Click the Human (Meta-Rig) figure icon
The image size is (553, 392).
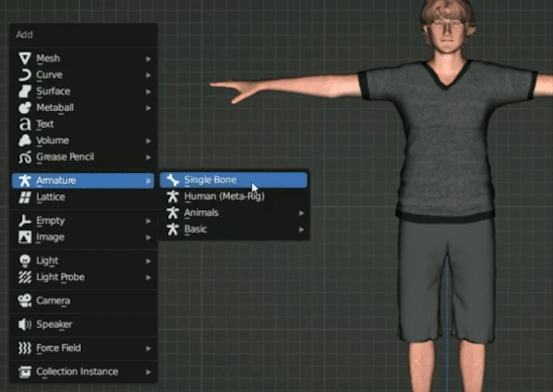coord(173,196)
